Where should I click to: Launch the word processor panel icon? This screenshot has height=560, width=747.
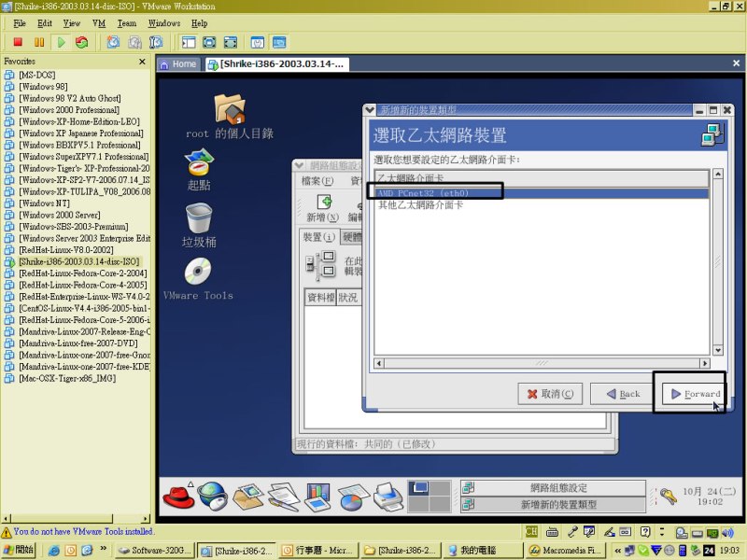coord(284,497)
